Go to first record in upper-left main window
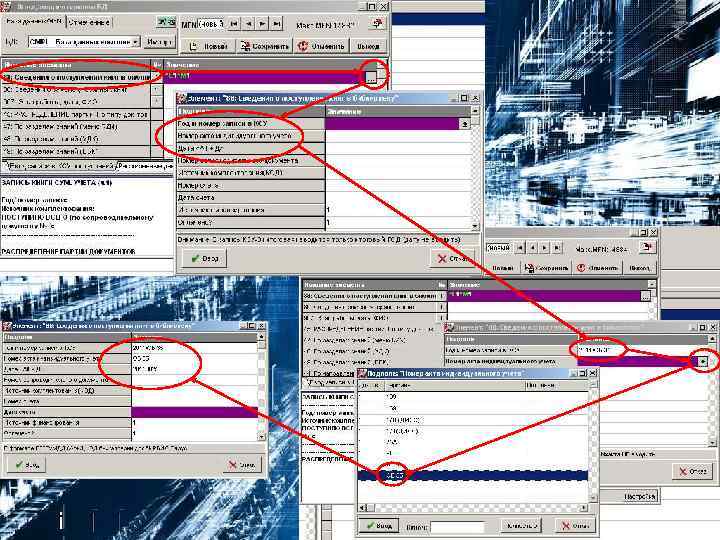The image size is (720, 540). [234, 24]
